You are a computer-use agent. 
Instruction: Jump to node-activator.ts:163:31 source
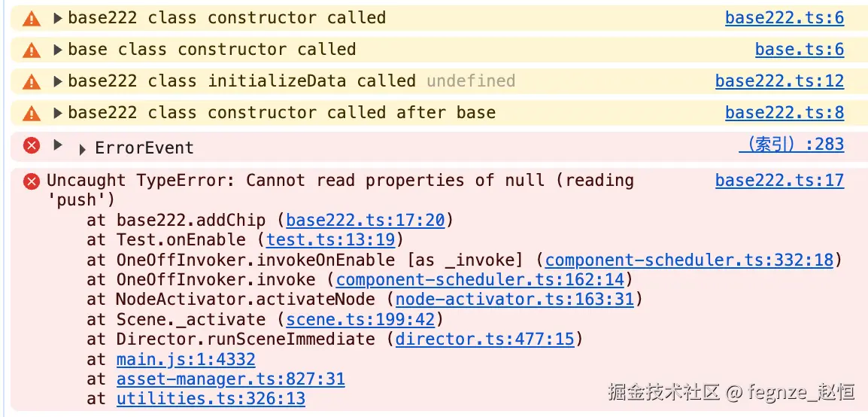[514, 300]
